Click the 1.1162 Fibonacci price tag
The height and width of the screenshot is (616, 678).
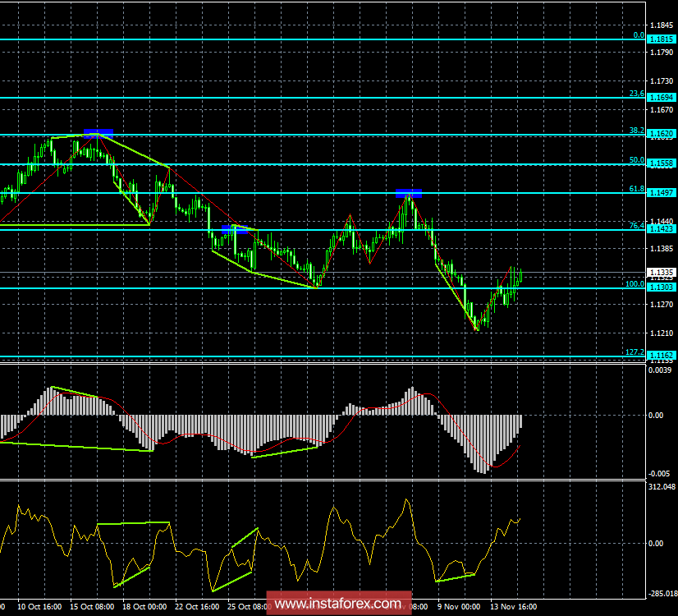point(662,355)
